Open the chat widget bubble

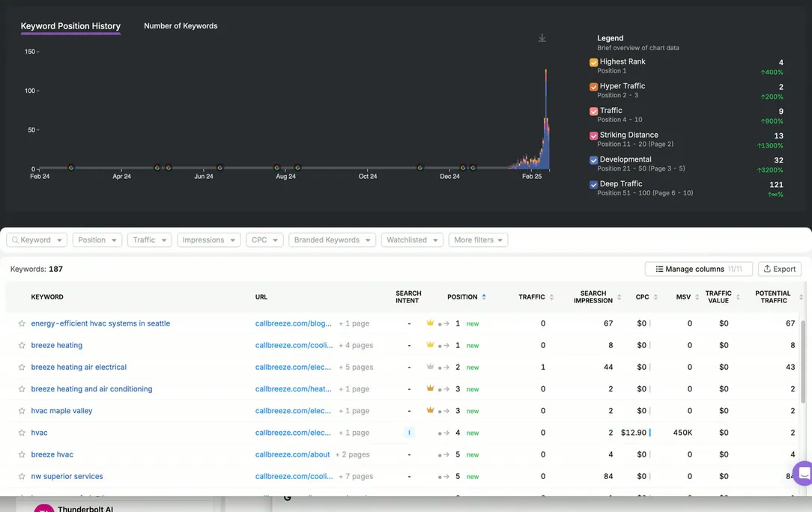[803, 472]
